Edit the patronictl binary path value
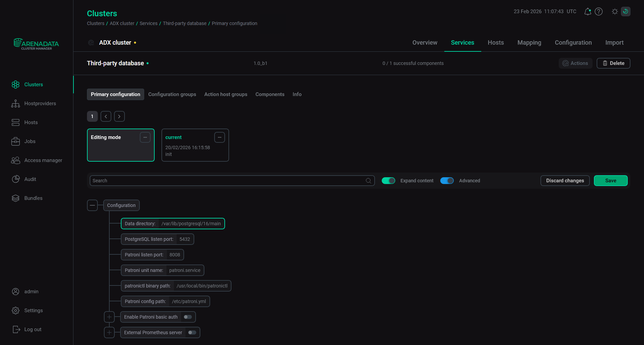The height and width of the screenshot is (345, 644). click(202, 286)
